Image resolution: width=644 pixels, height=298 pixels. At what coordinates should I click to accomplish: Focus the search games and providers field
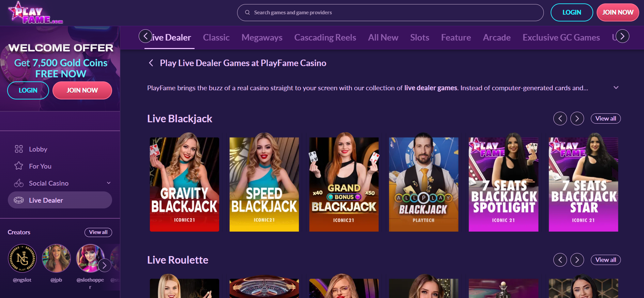(390, 13)
